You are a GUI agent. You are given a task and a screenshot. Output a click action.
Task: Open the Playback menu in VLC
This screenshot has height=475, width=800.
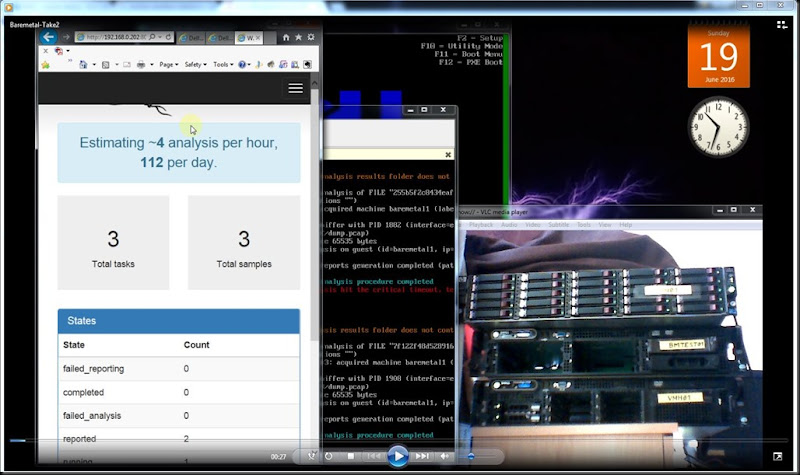click(482, 225)
